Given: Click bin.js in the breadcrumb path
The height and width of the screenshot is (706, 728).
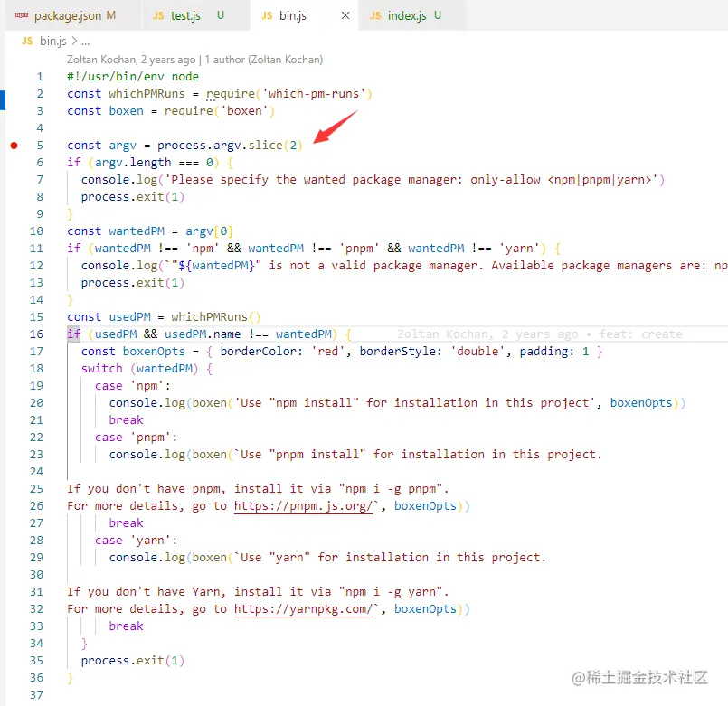Looking at the screenshot, I should coord(53,42).
